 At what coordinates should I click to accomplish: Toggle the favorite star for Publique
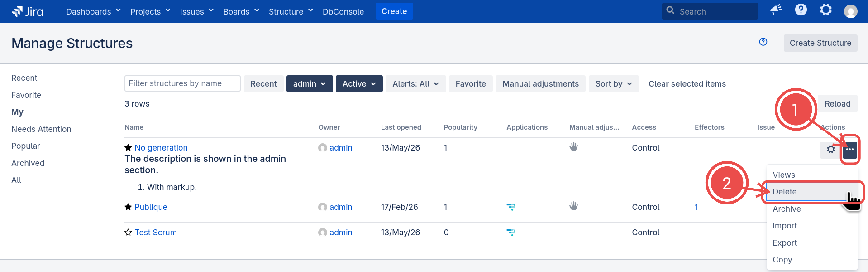coord(128,207)
